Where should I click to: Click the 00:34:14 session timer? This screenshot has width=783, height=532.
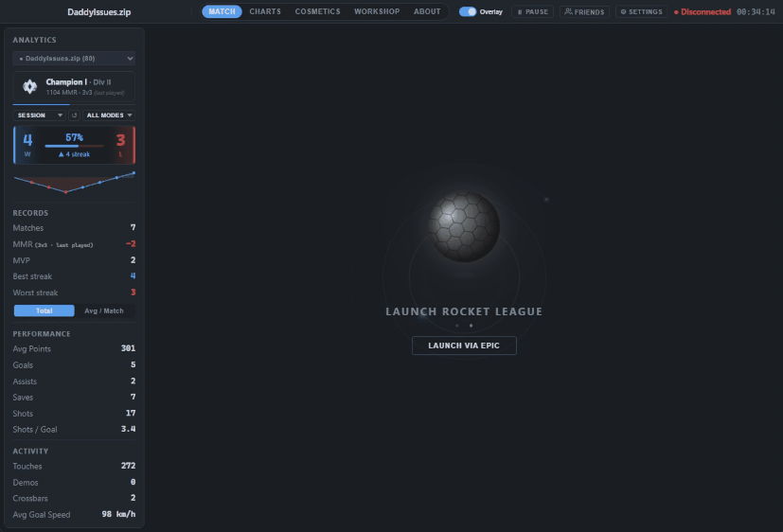click(756, 12)
